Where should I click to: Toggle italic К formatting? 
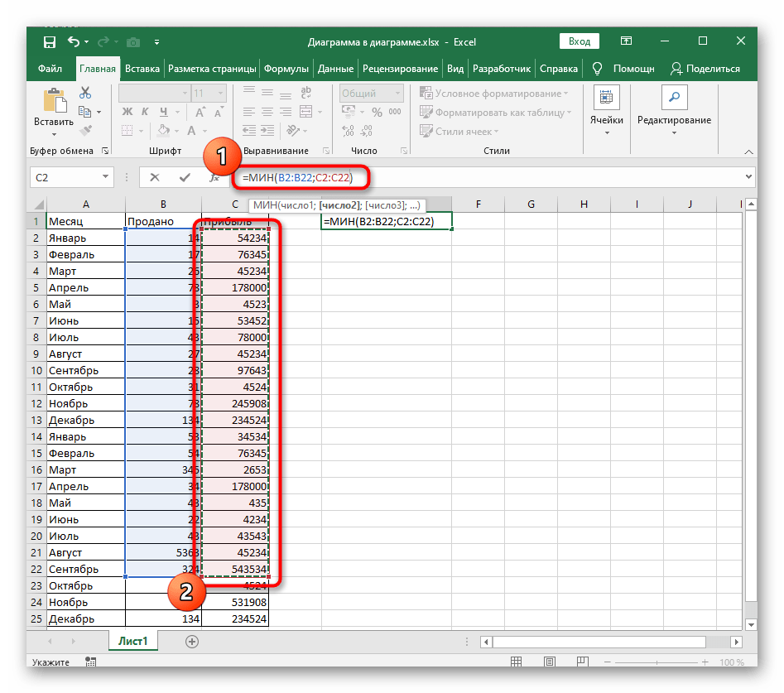146,112
